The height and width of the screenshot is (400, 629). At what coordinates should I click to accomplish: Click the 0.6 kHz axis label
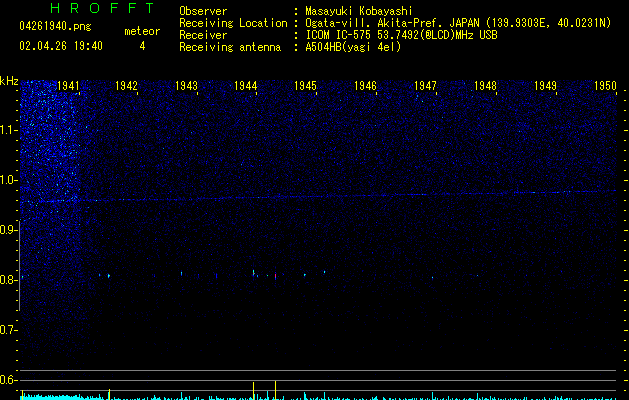tap(8, 380)
